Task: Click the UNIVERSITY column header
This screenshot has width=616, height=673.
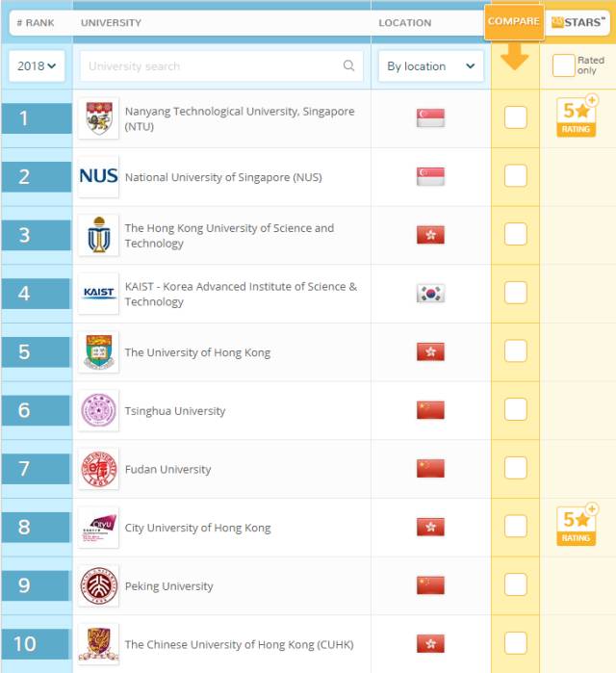Action: coord(111,23)
